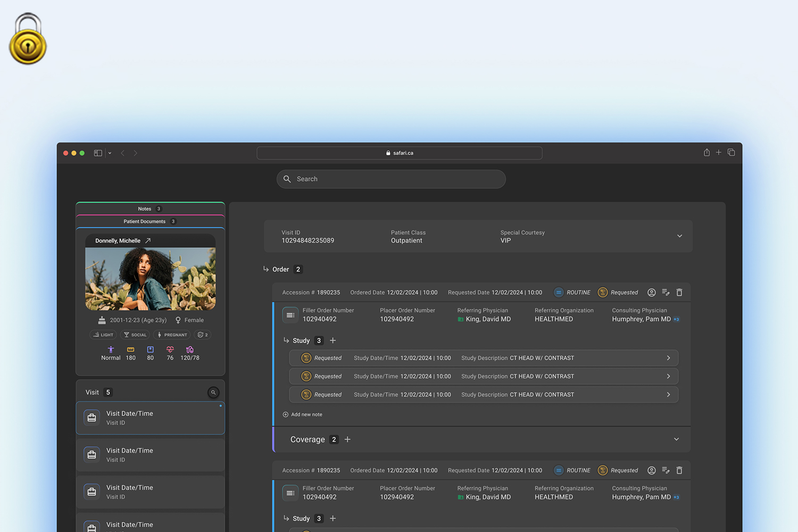Open a new browser tab with plus icon

719,153
